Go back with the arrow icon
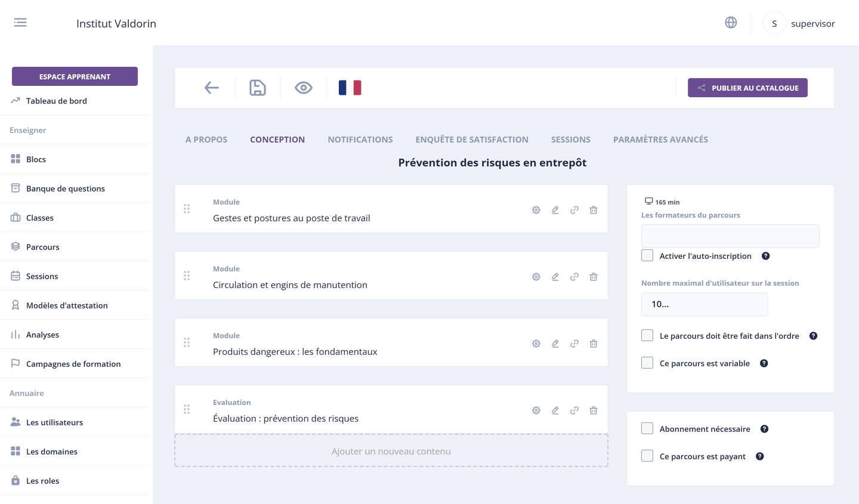The height and width of the screenshot is (504, 859). tap(212, 88)
